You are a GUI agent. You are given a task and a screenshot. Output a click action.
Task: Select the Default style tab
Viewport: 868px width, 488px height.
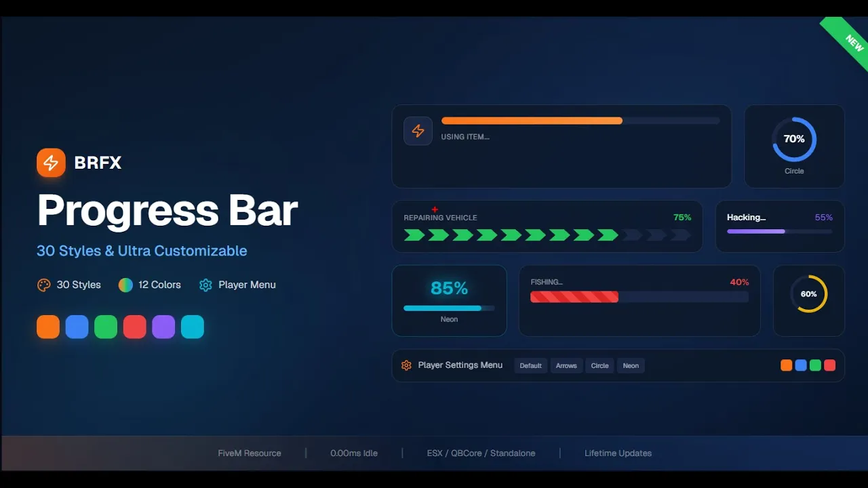(x=530, y=366)
